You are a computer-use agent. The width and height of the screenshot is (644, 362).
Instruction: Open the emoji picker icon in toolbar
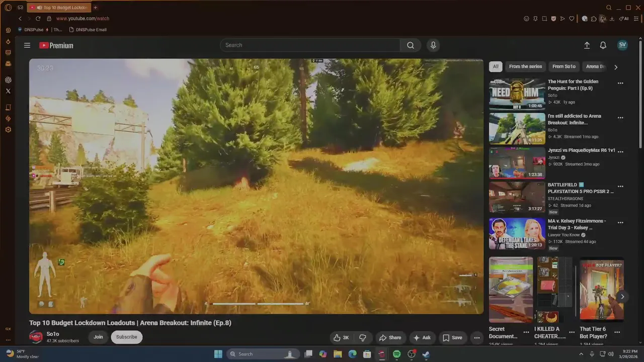(x=526, y=19)
